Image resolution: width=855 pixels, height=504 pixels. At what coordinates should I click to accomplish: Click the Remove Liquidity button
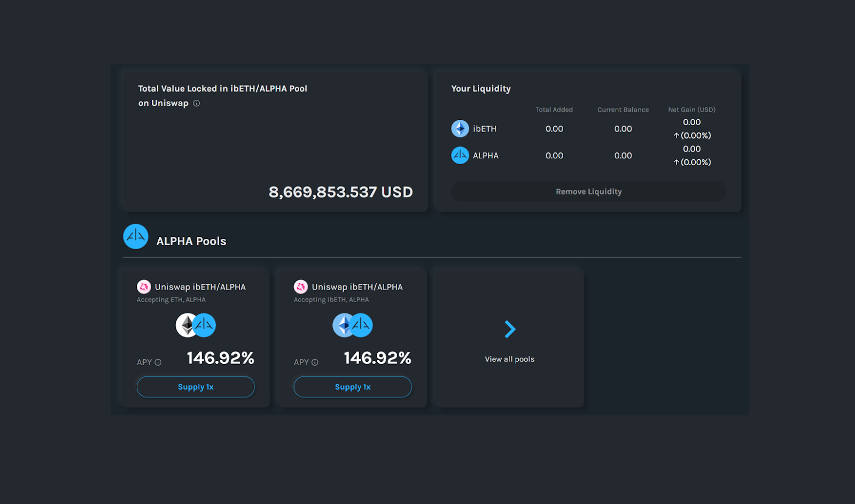point(588,191)
